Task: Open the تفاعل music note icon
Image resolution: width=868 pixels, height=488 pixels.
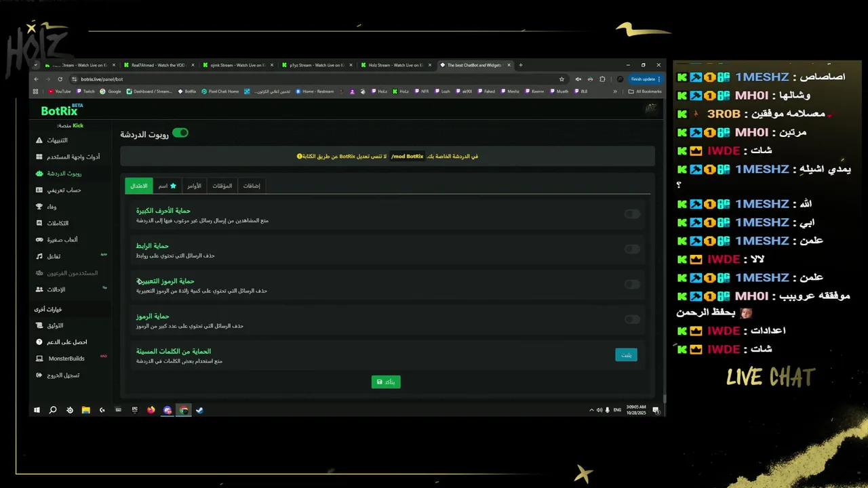Action: [x=39, y=256]
